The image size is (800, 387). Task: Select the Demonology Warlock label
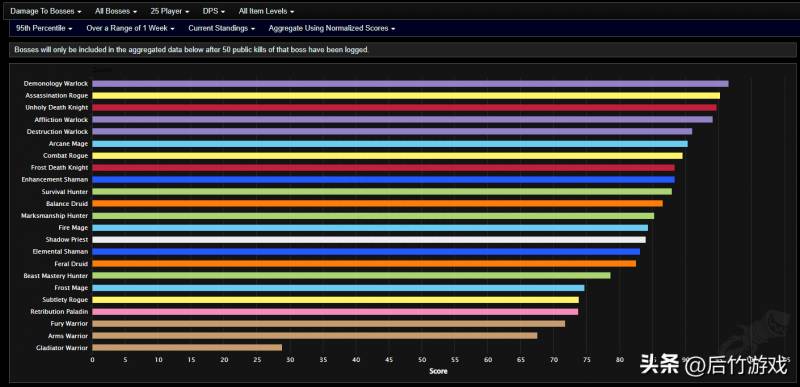56,84
